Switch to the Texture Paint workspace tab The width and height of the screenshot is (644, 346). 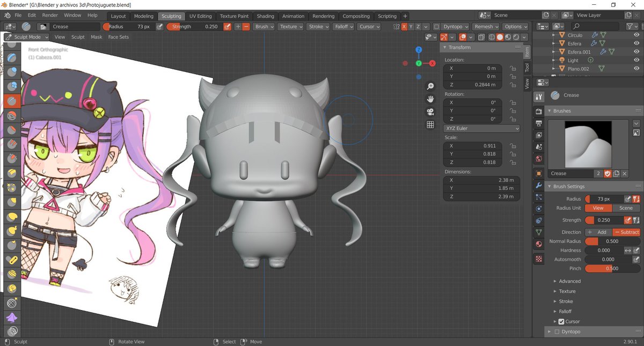(x=234, y=16)
